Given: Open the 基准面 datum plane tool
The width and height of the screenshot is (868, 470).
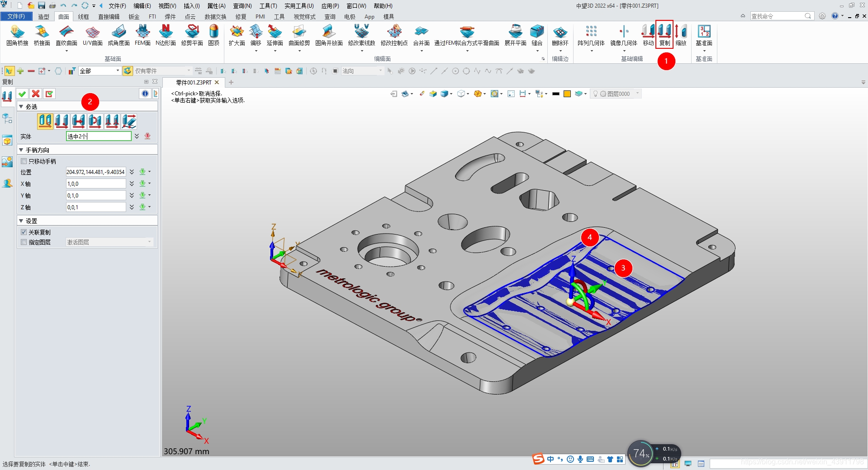Looking at the screenshot, I should point(704,35).
